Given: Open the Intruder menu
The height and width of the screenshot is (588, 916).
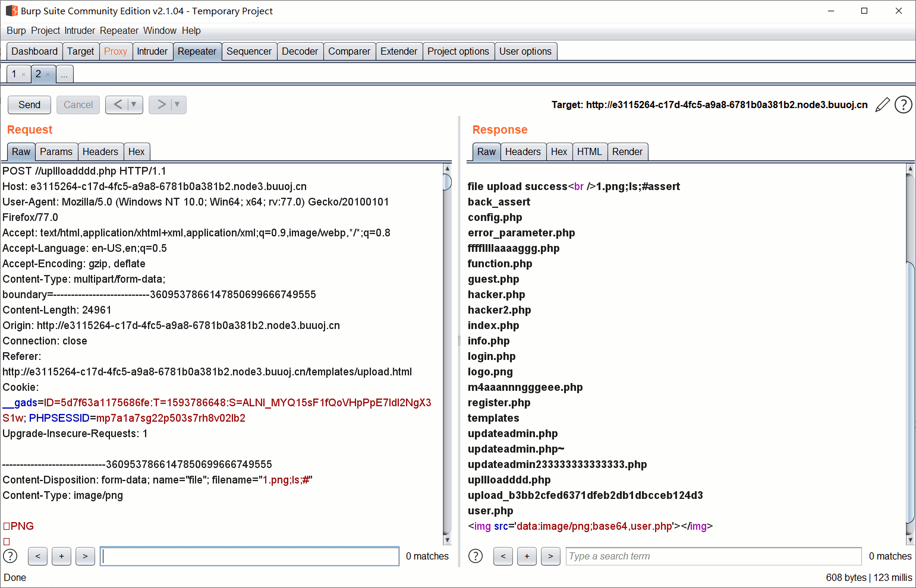Looking at the screenshot, I should (x=79, y=31).
